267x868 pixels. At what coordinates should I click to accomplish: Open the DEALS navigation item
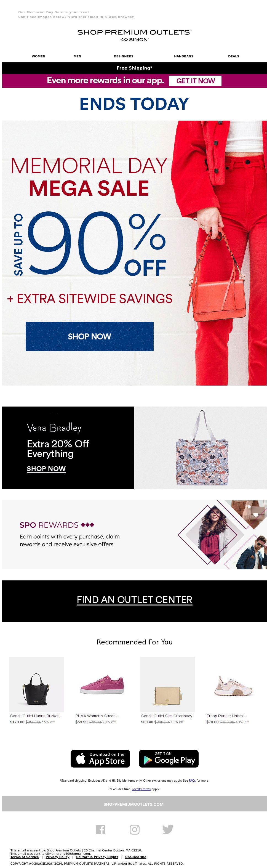coord(234,56)
